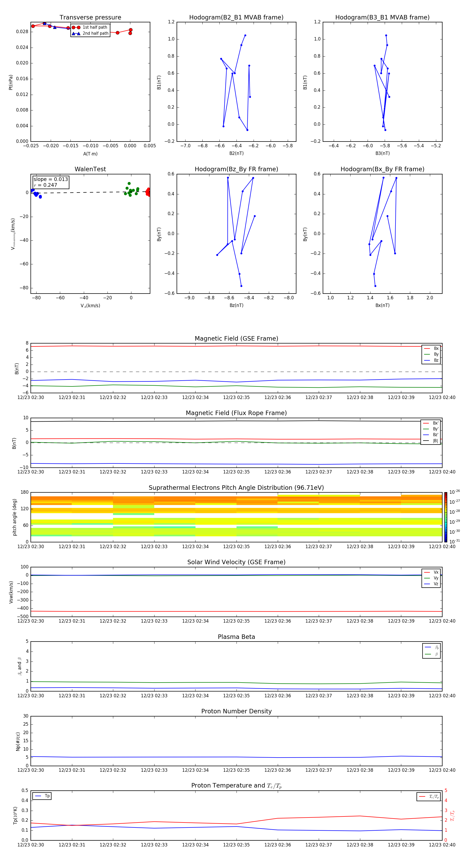This screenshot has width=473, height=868.
Task: Select the green "By" legend entry
Action: coord(431,354)
